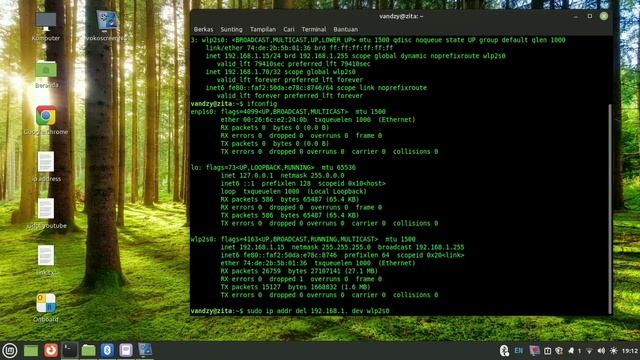Open the Tampilan menu

click(263, 29)
